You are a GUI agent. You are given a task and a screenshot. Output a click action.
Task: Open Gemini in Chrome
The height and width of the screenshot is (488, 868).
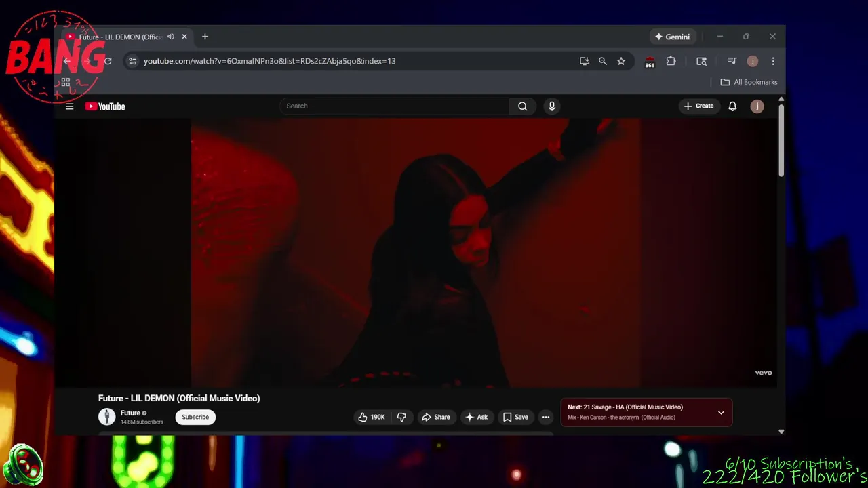[x=672, y=37]
